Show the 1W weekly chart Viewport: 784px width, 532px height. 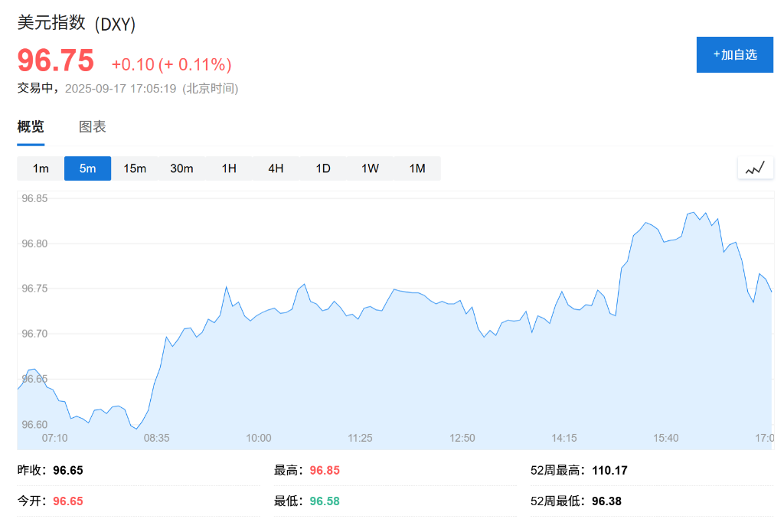[370, 168]
